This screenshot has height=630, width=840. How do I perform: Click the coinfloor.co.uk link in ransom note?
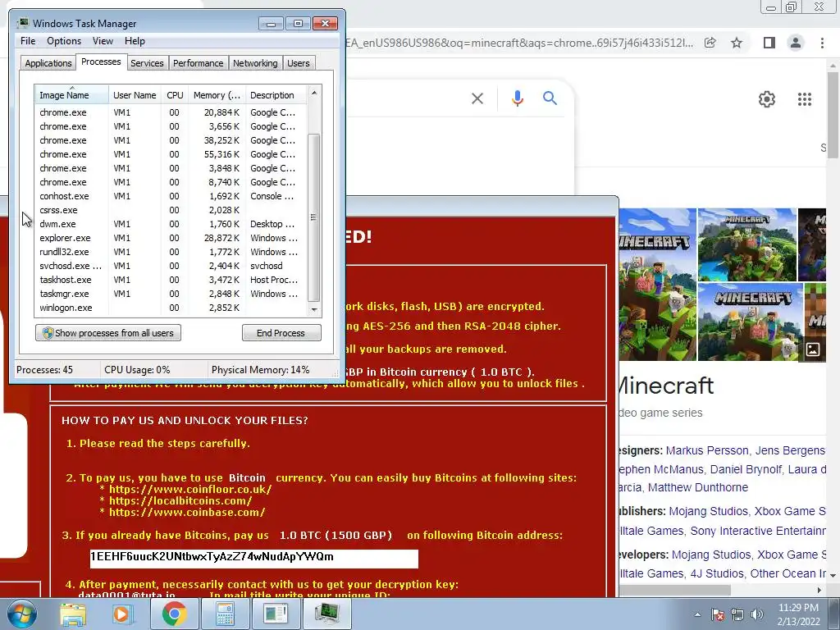[x=190, y=489]
